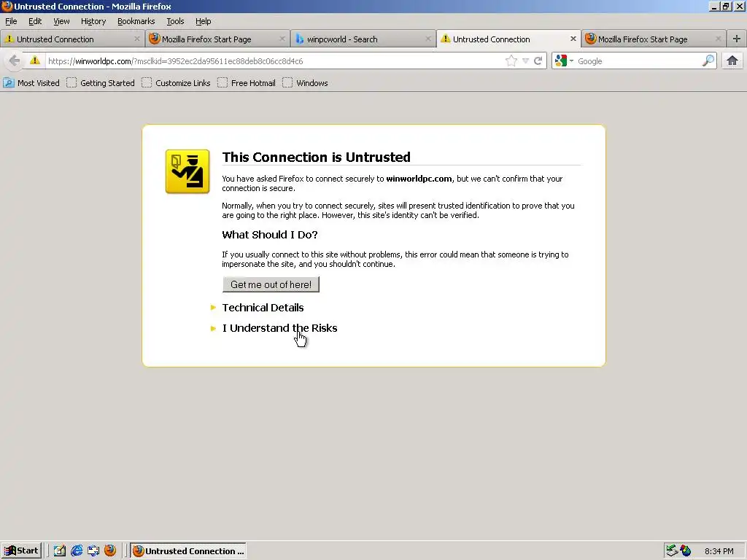Click the winworldpc.com bold domain text

click(x=419, y=179)
